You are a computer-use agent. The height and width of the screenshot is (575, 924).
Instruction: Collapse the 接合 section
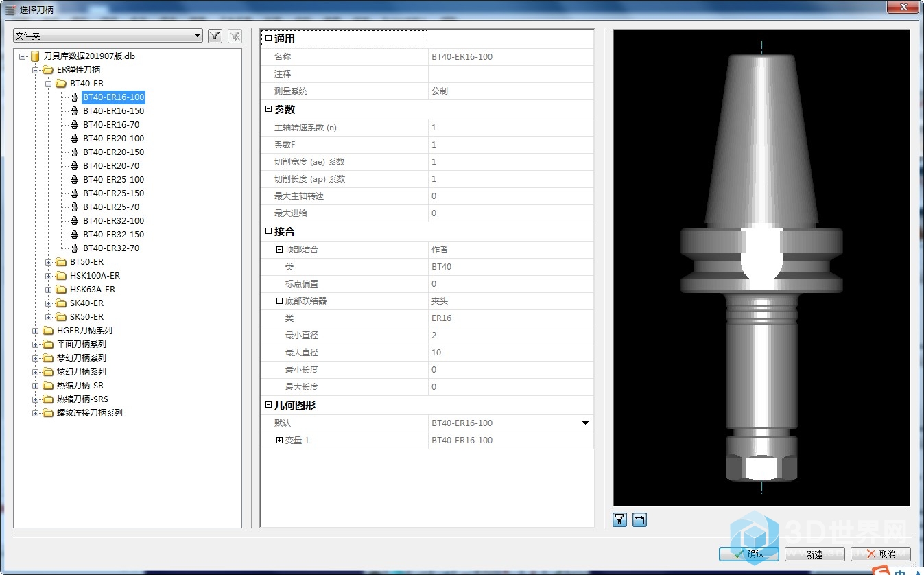[269, 231]
